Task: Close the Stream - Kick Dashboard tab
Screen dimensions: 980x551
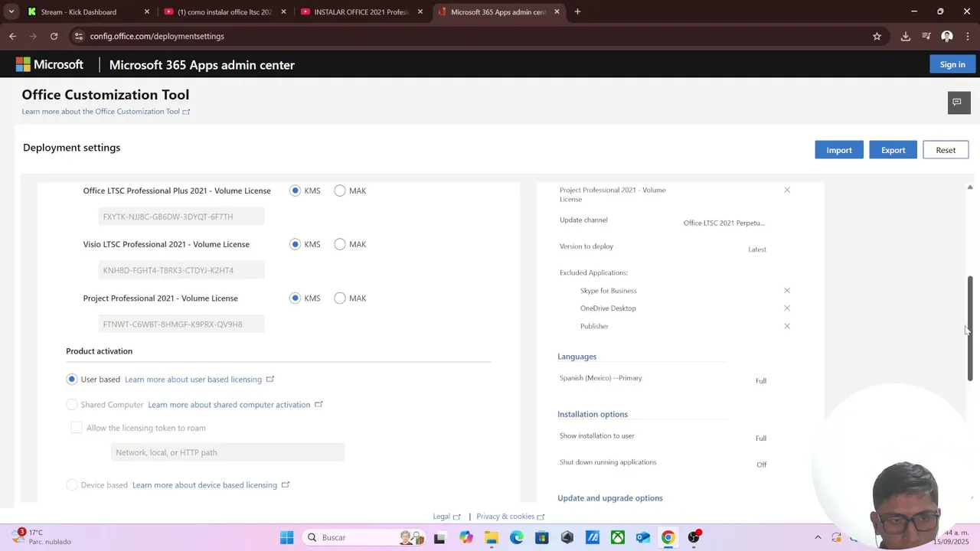Action: click(147, 11)
